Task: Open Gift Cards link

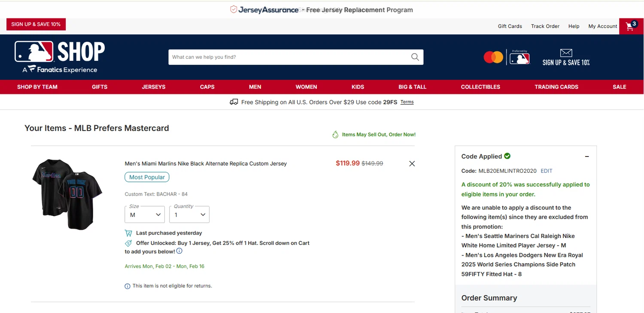Action: tap(510, 26)
